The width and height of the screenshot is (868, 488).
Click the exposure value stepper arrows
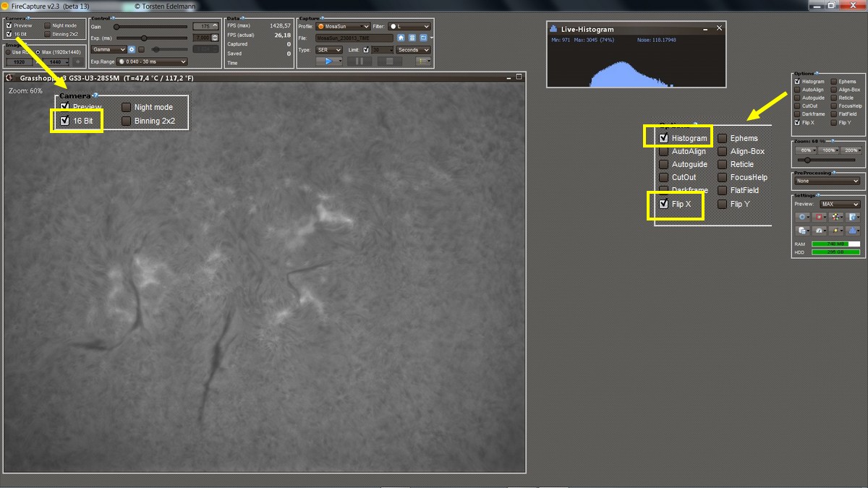tap(215, 38)
